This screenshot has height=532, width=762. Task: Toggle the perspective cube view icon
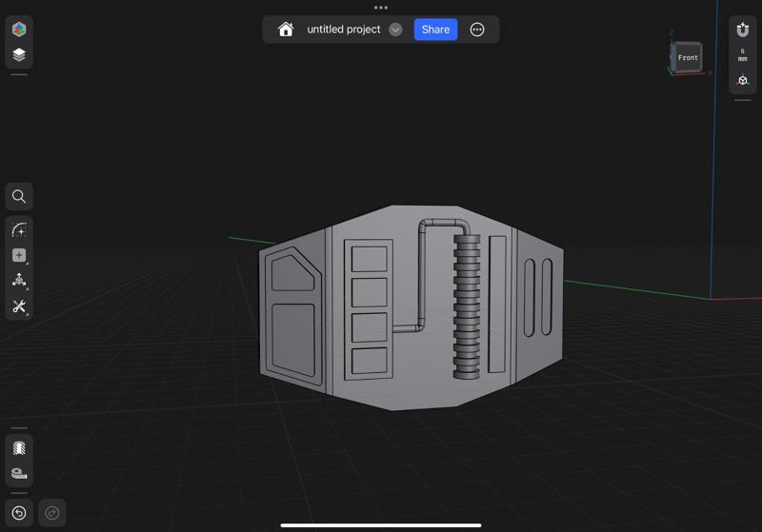pyautogui.click(x=743, y=80)
